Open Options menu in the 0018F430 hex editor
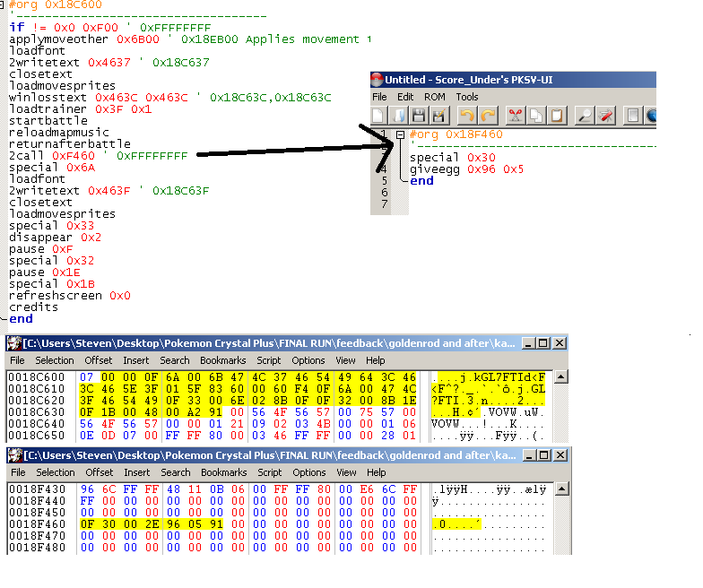 308,472
